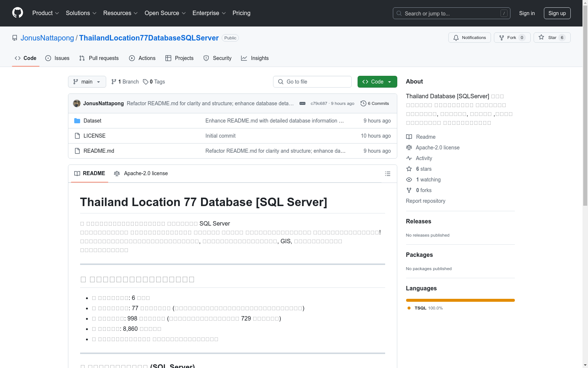
Task: Open the README.md file
Action: tap(99, 151)
